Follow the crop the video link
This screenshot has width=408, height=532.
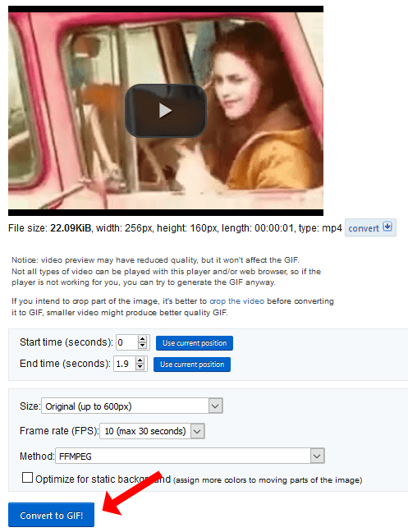[236, 301]
